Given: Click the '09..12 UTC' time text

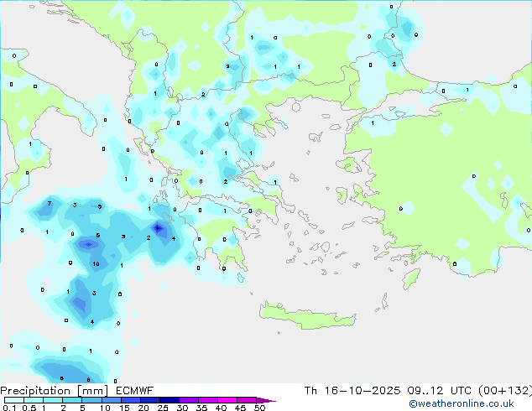Looking at the screenshot, I should pyautogui.click(x=440, y=391).
